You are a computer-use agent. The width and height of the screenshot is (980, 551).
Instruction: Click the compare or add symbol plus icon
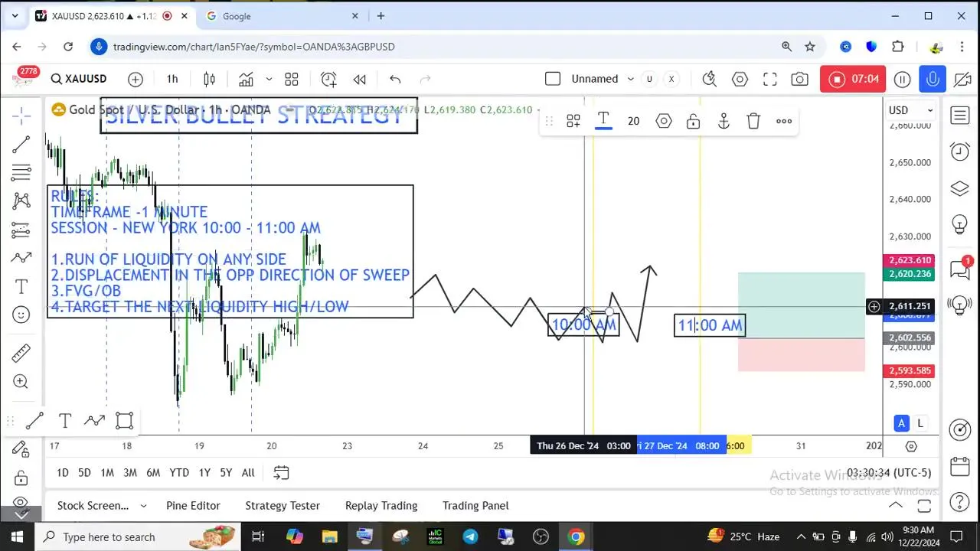[136, 79]
